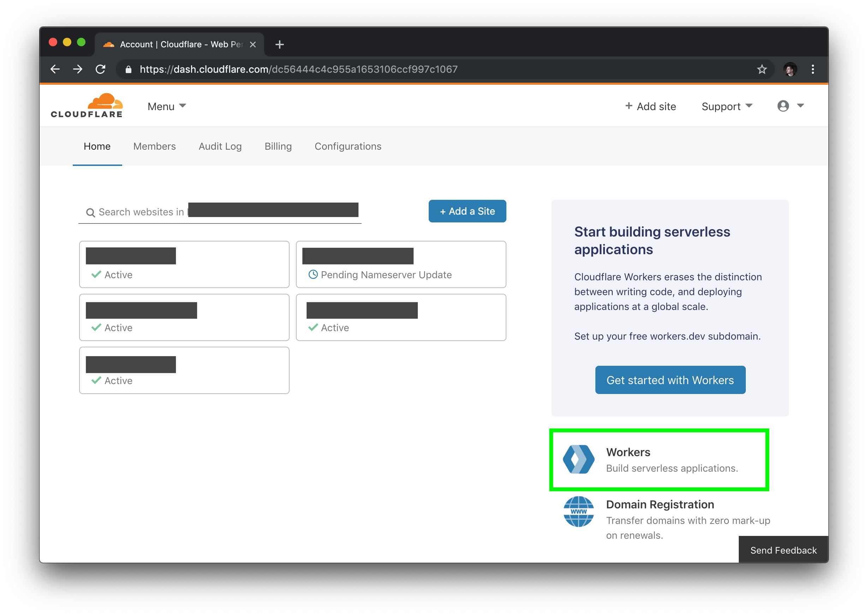
Task: Click 'Set up your free workers.dev subdomain.' text
Action: point(667,336)
